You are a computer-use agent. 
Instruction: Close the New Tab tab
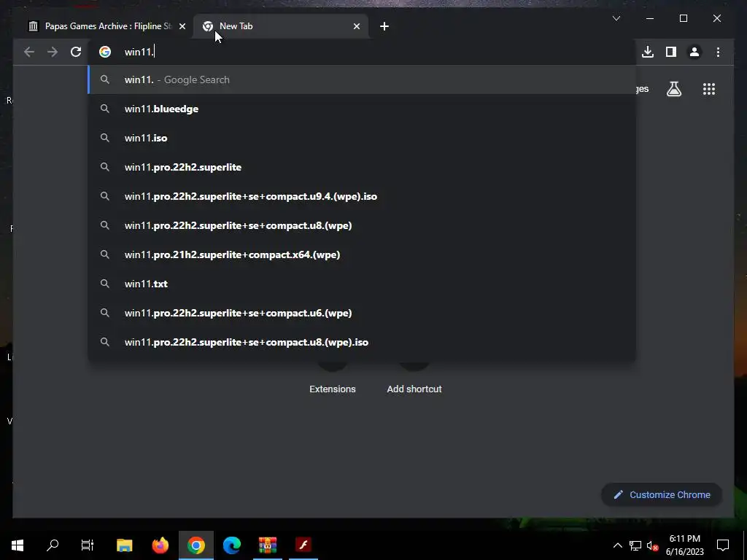click(356, 26)
